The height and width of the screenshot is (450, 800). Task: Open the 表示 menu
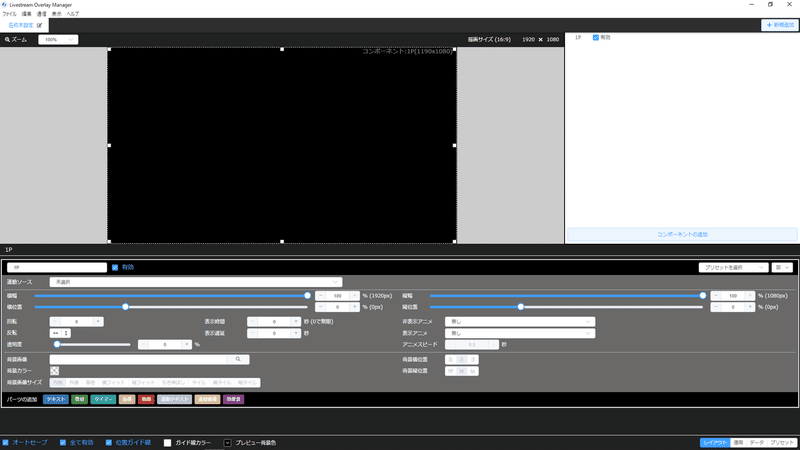click(57, 14)
